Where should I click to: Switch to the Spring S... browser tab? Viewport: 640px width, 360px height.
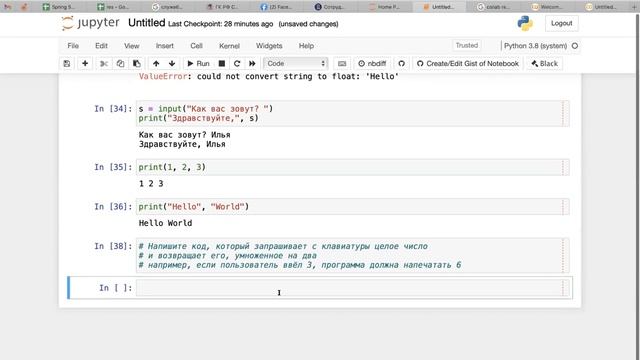point(60,7)
